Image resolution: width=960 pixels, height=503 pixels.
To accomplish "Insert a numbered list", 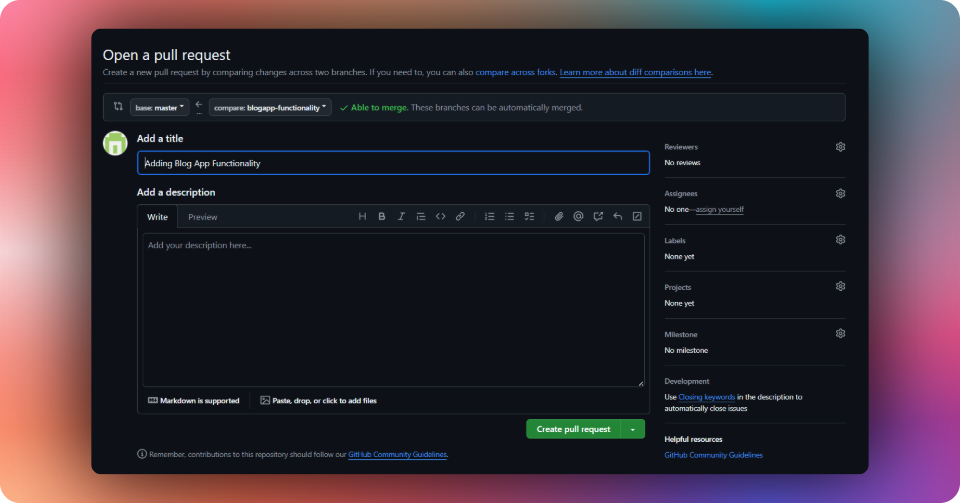I will 490,217.
